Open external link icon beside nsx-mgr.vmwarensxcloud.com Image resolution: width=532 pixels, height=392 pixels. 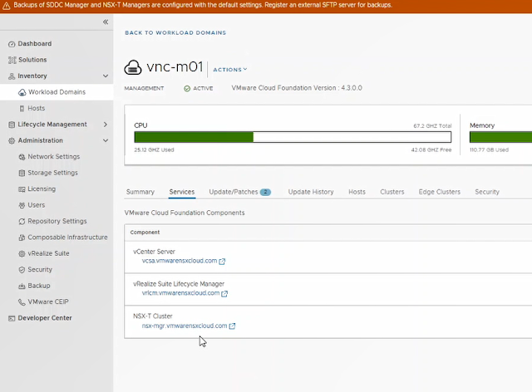coord(232,326)
